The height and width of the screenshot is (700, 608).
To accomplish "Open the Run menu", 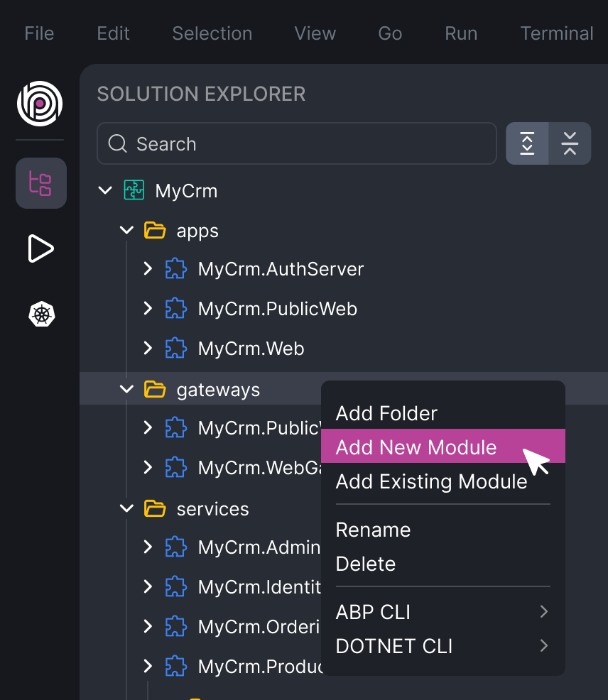I will 461,33.
